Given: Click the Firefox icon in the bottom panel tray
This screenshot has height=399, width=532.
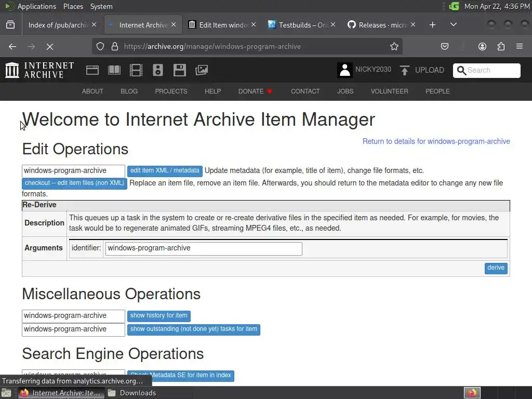Looking at the screenshot, I should point(472,393).
